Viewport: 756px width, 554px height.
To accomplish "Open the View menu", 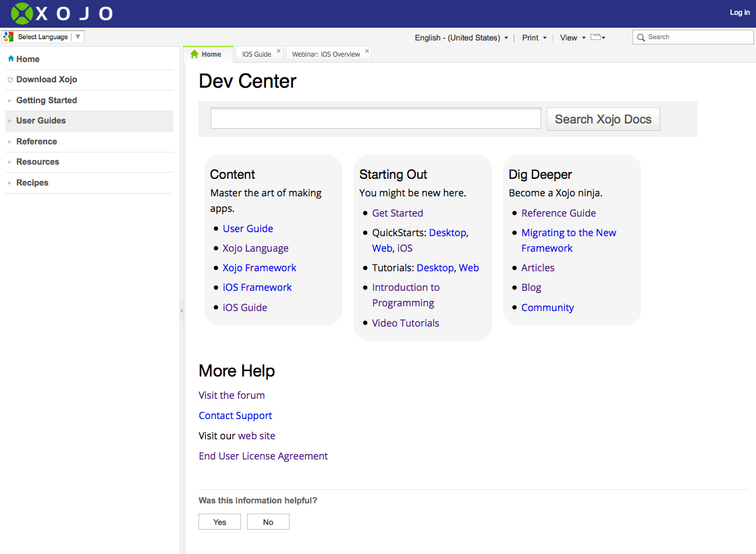I will pos(572,38).
